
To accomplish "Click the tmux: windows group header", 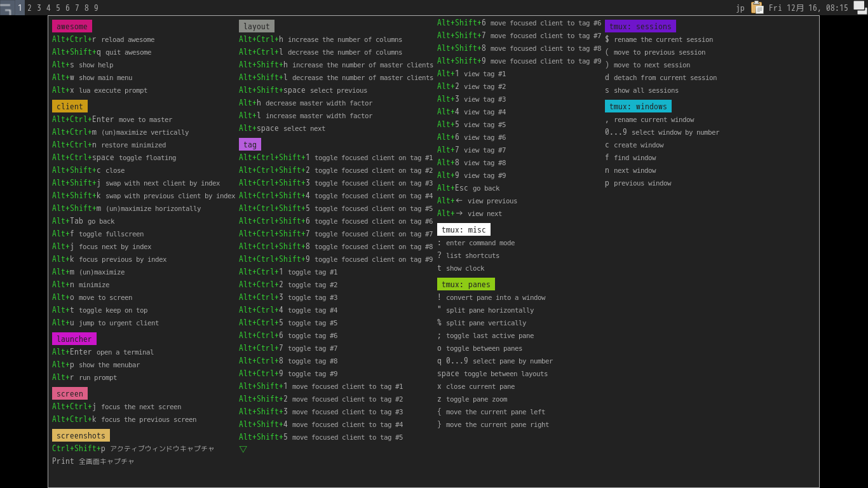I will tap(638, 106).
